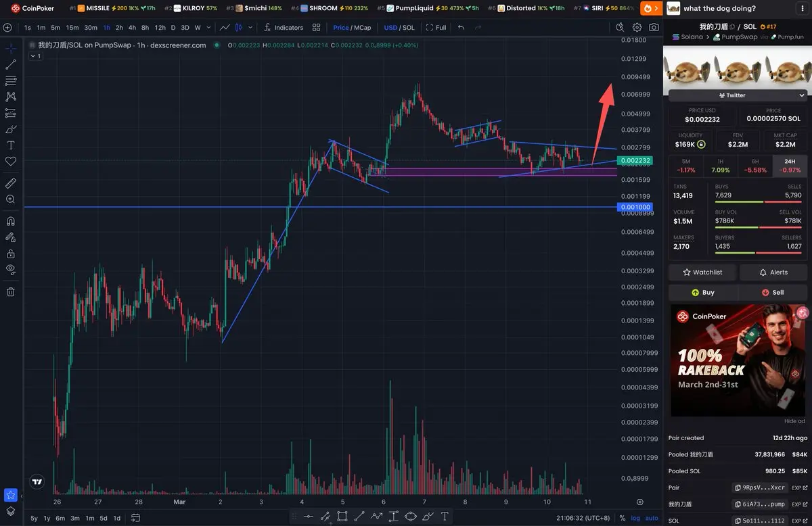Activate the zoom-in magnifier tool
This screenshot has width=812, height=526.
(x=11, y=199)
